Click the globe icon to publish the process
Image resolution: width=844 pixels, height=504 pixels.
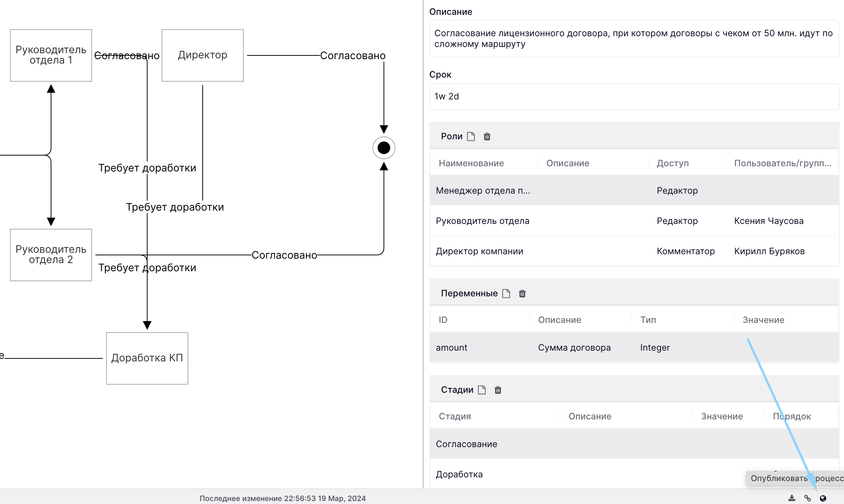[823, 498]
